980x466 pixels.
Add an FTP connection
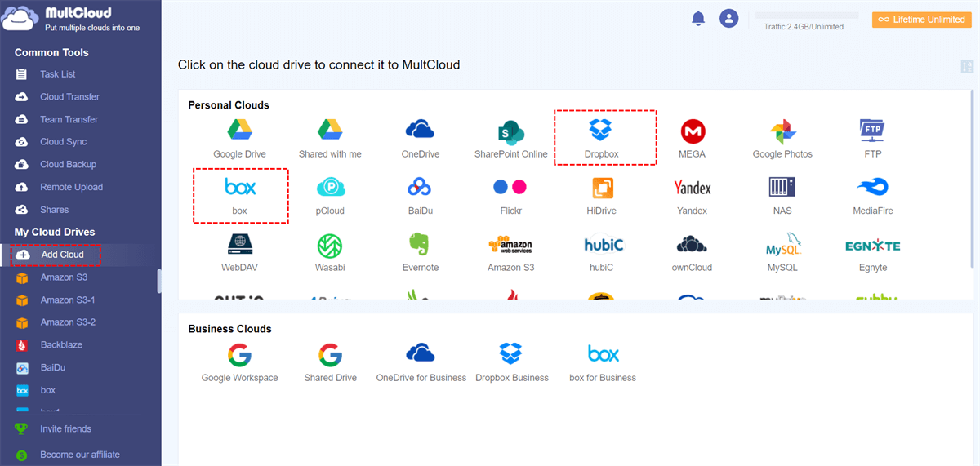click(x=872, y=138)
